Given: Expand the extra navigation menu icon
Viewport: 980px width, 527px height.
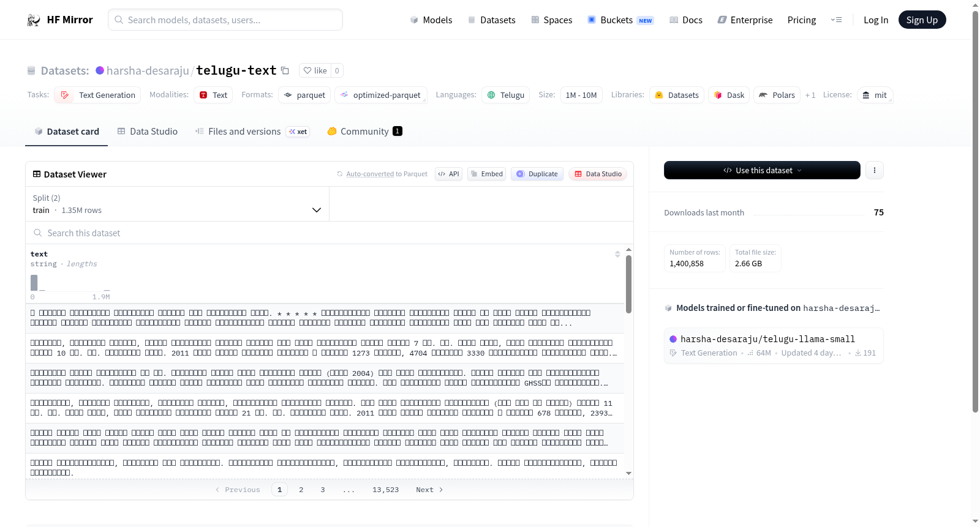Looking at the screenshot, I should (836, 20).
